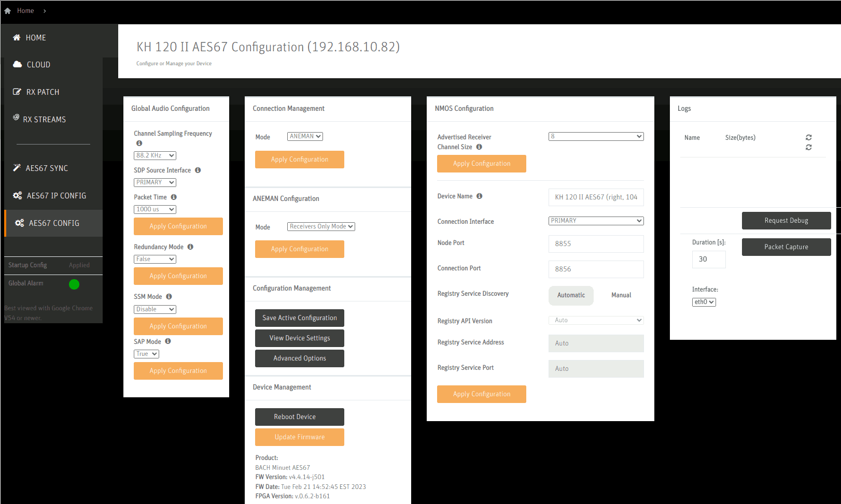
Task: Open Advertised Receiver Channel Size dropdown
Action: click(x=596, y=136)
